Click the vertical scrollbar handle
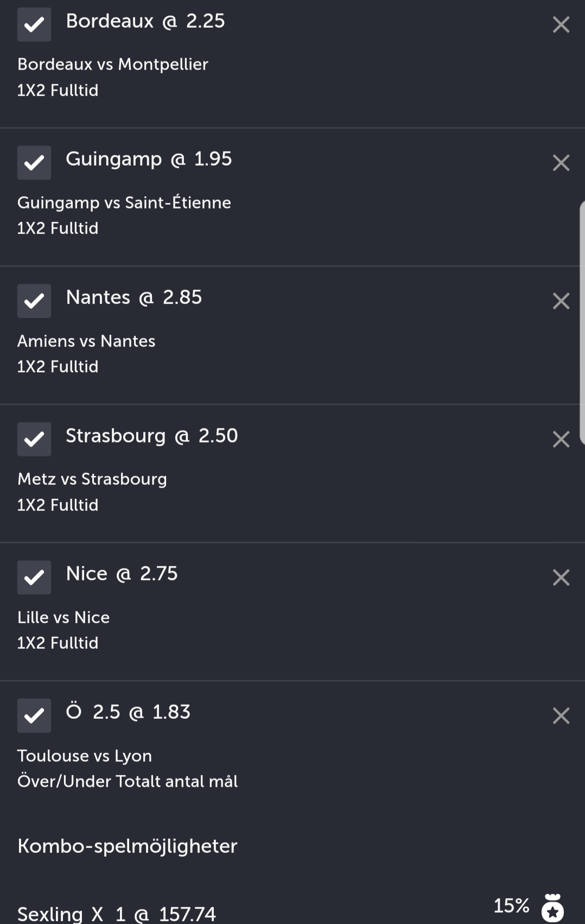Viewport: 585px width, 924px height. pyautogui.click(x=582, y=323)
